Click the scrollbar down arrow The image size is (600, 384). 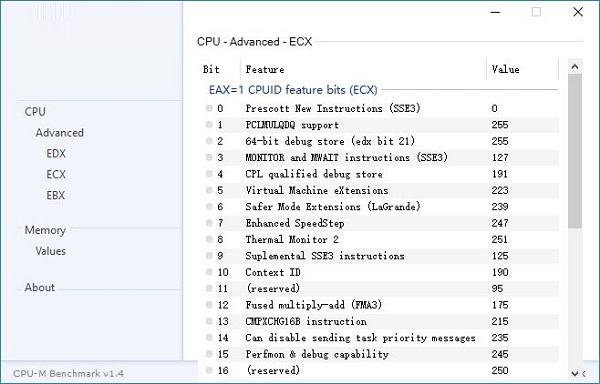(x=575, y=373)
